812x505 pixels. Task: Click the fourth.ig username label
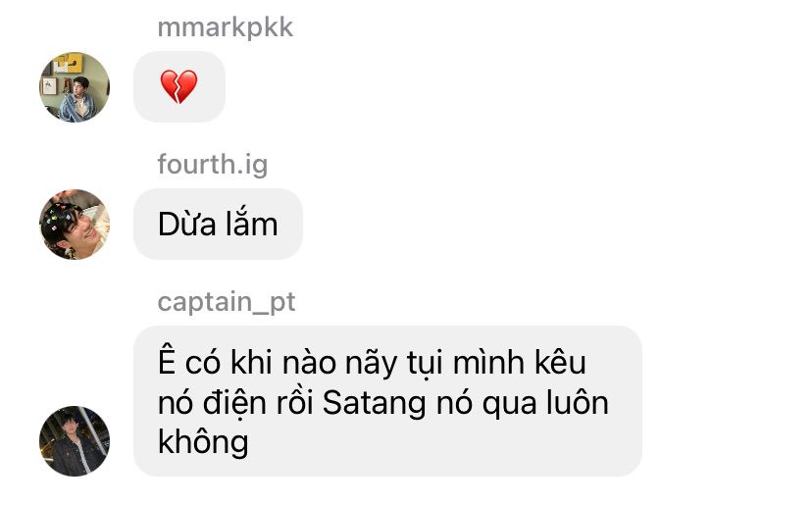coord(213,165)
